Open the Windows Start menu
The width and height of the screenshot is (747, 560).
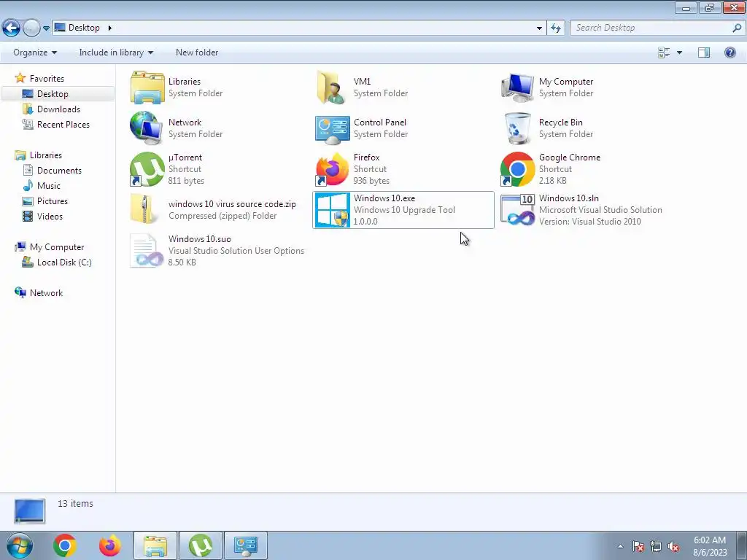click(x=20, y=545)
